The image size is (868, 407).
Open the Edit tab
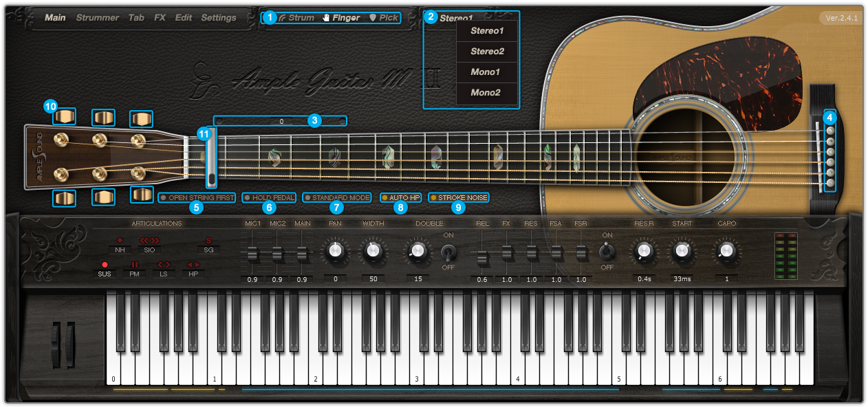point(184,18)
